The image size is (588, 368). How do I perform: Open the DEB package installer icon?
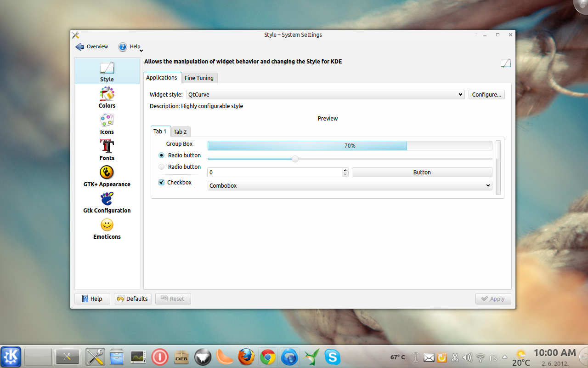pyautogui.click(x=181, y=357)
